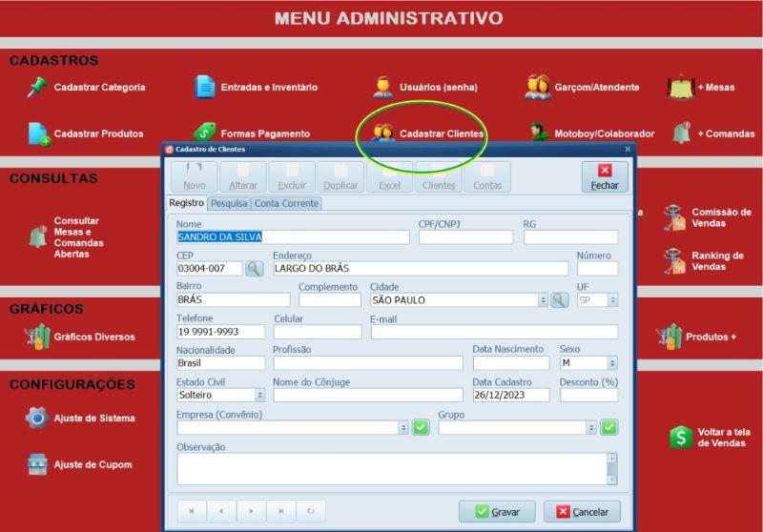Click the Usuários (senha) icon
Viewport: 763px width, 532px height.
383,87
